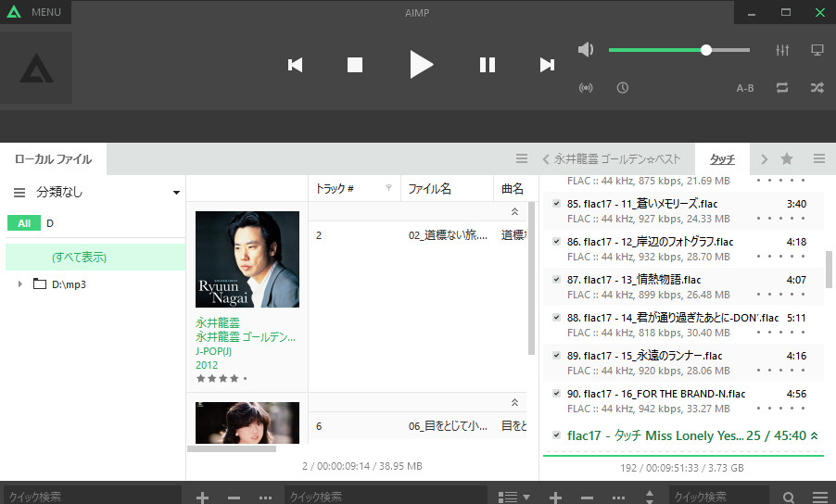Skip to the previous track
This screenshot has width=836, height=504.
point(296,65)
